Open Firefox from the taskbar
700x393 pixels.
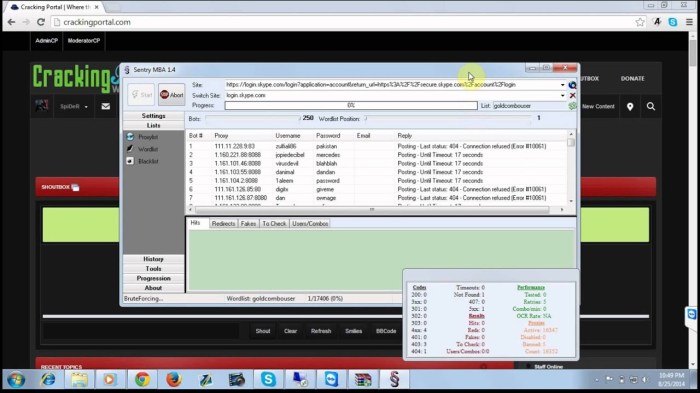tap(173, 380)
